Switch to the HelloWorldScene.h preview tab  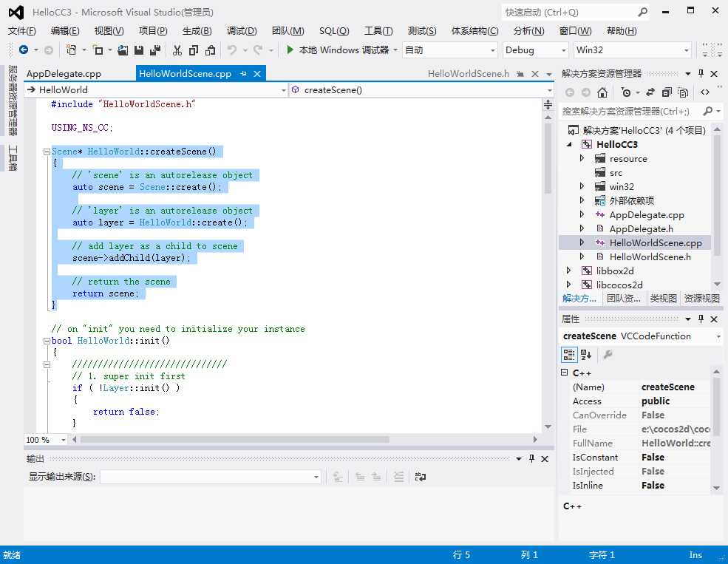[x=468, y=73]
